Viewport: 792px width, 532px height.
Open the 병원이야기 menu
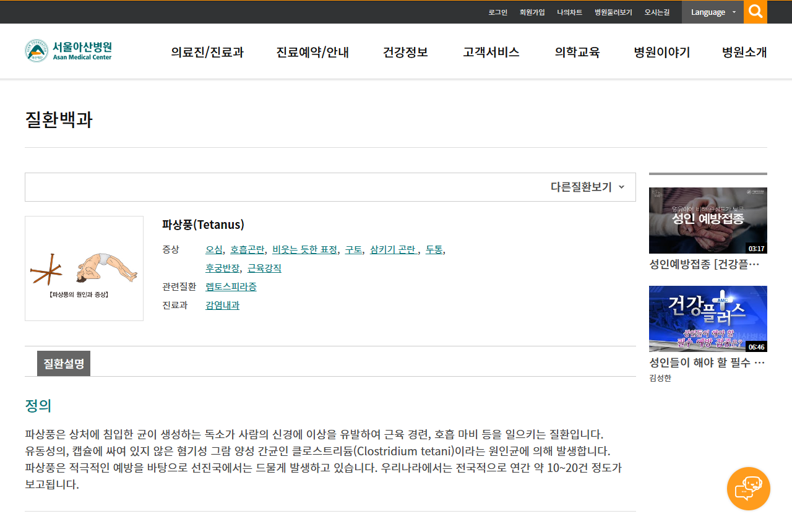pyautogui.click(x=662, y=52)
